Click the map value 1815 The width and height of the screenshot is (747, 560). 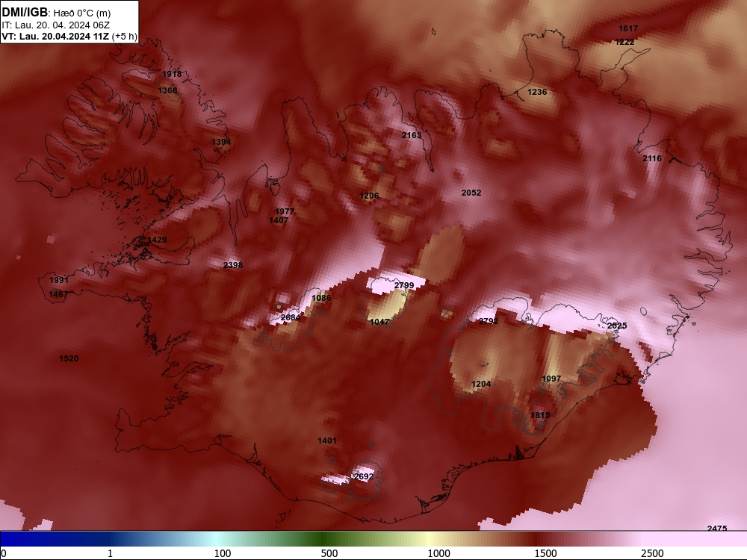click(540, 415)
